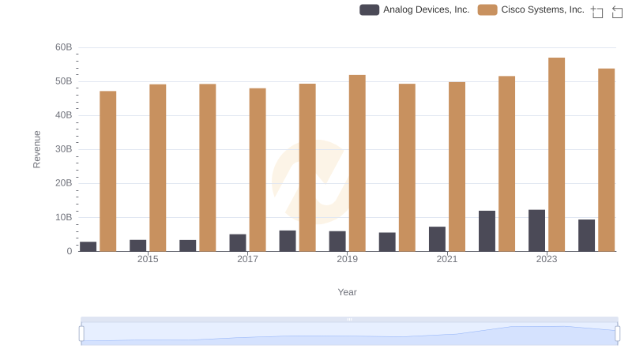Click the 60B y-axis label
Image resolution: width=632 pixels, height=364 pixels.
(x=64, y=47)
